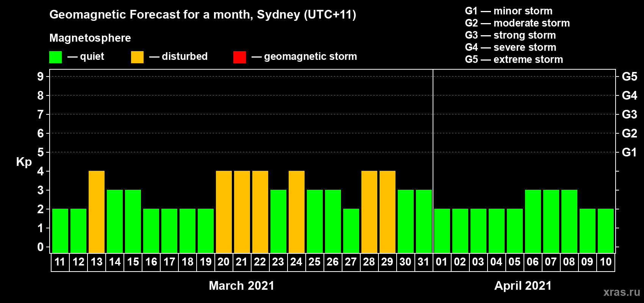Click date label 19 on the axis

(x=206, y=262)
